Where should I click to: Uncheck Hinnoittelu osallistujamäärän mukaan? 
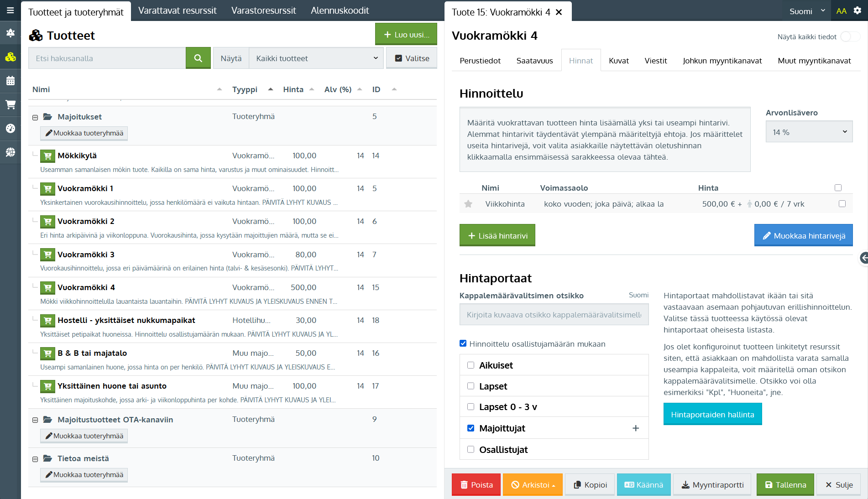pyautogui.click(x=463, y=343)
